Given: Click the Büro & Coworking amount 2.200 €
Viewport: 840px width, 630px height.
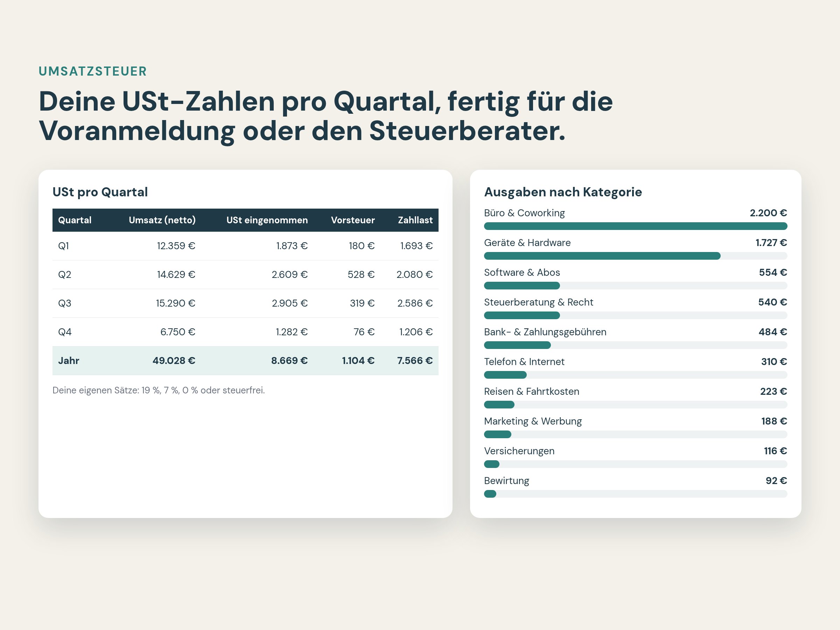Looking at the screenshot, I should (x=768, y=213).
